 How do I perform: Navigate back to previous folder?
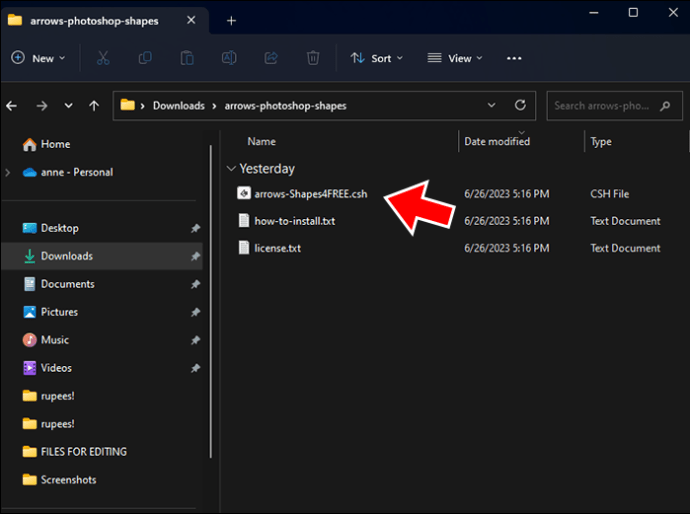coord(14,105)
